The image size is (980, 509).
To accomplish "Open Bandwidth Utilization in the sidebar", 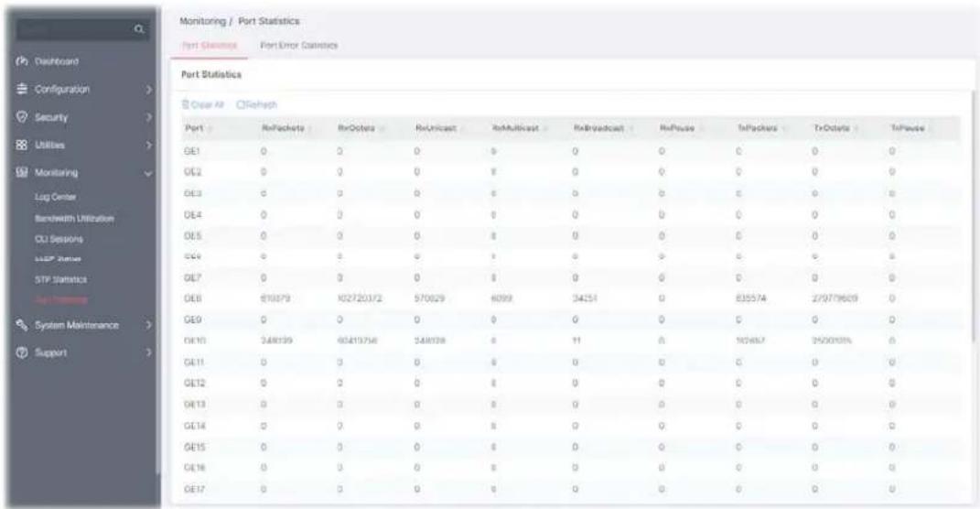I will (x=74, y=218).
